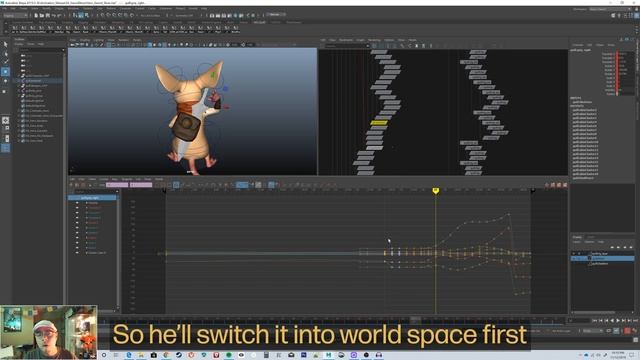The height and width of the screenshot is (360, 640).
Task: Open the viewport Panels menu
Action: click(x=137, y=40)
